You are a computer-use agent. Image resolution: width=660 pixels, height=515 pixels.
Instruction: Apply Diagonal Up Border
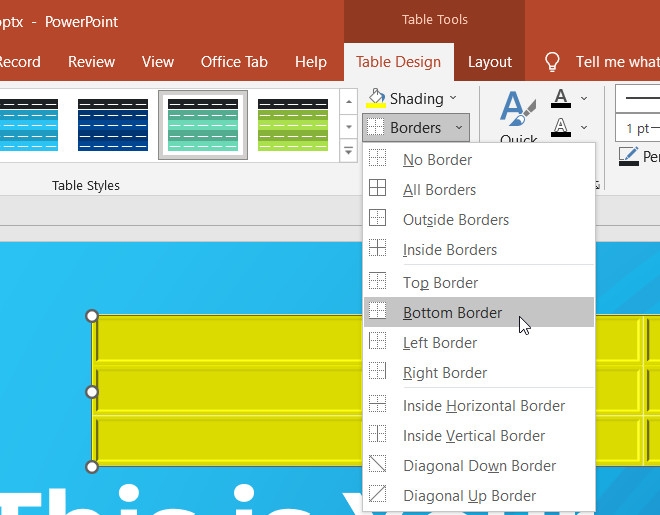(x=469, y=496)
